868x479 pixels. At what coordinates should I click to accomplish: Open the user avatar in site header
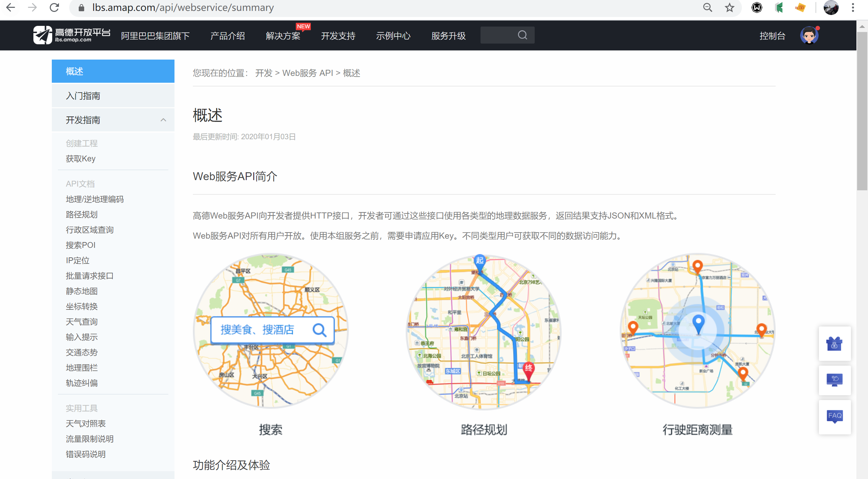point(809,35)
